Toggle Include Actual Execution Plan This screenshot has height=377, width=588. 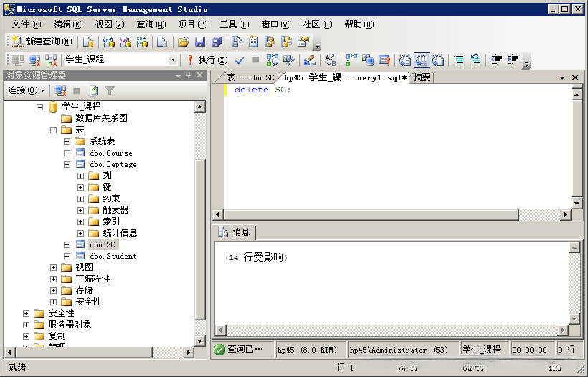pyautogui.click(x=351, y=60)
